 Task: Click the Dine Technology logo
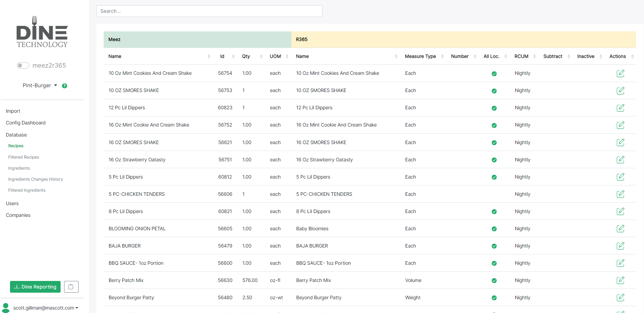pos(42,32)
